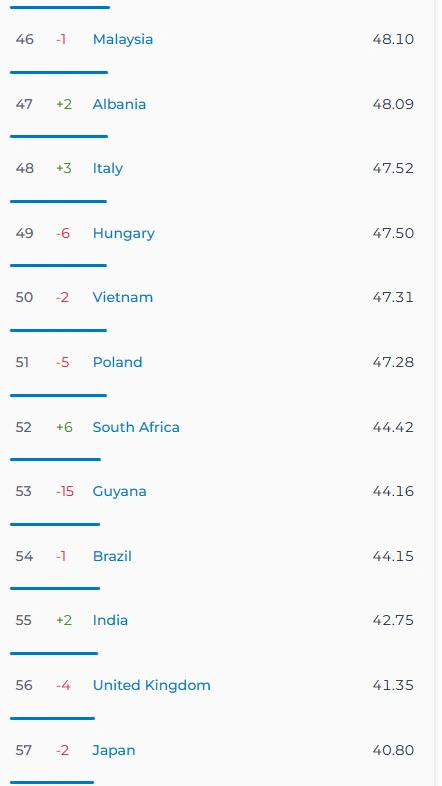Image resolution: width=442 pixels, height=786 pixels.
Task: Click the Italy country name
Action: [108, 168]
